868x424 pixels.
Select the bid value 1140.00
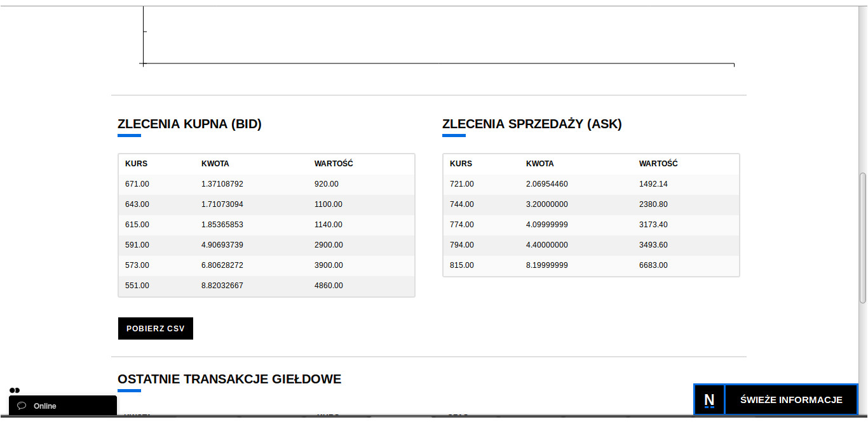point(329,225)
